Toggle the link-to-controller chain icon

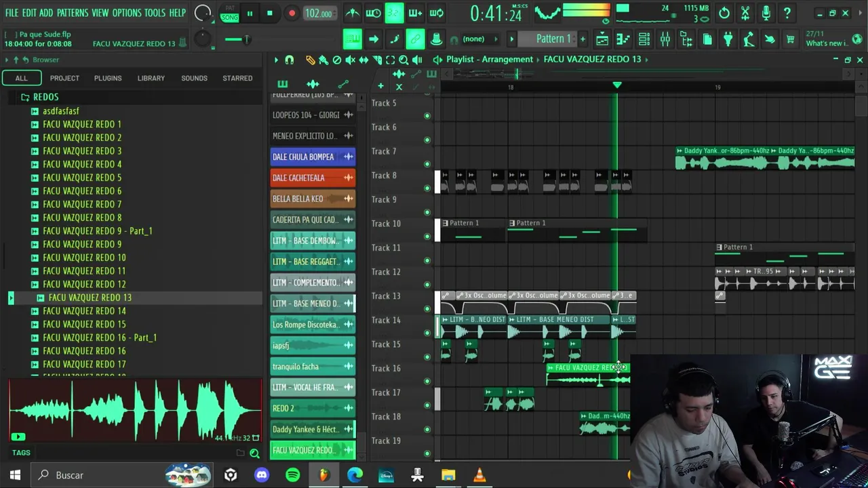415,39
